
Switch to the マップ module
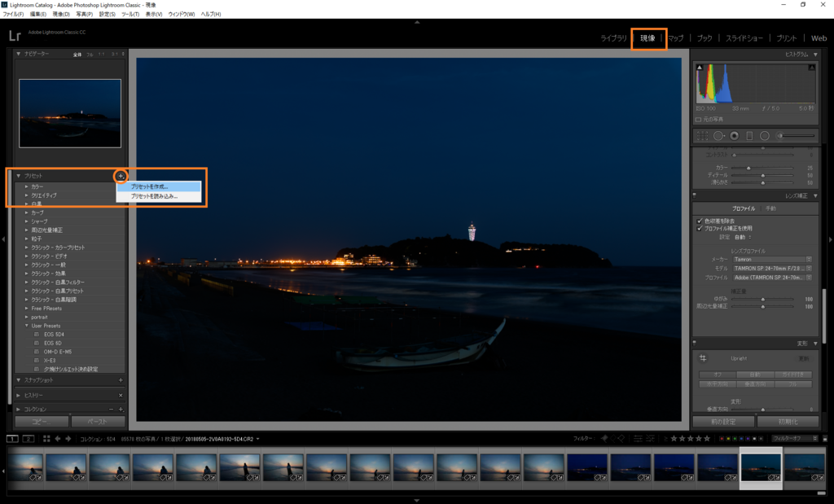676,38
